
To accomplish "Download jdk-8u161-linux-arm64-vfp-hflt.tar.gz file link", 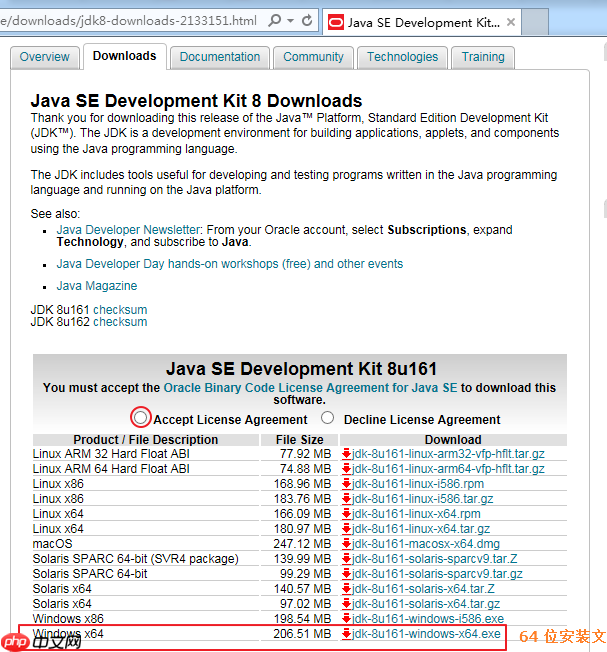I will [x=448, y=469].
